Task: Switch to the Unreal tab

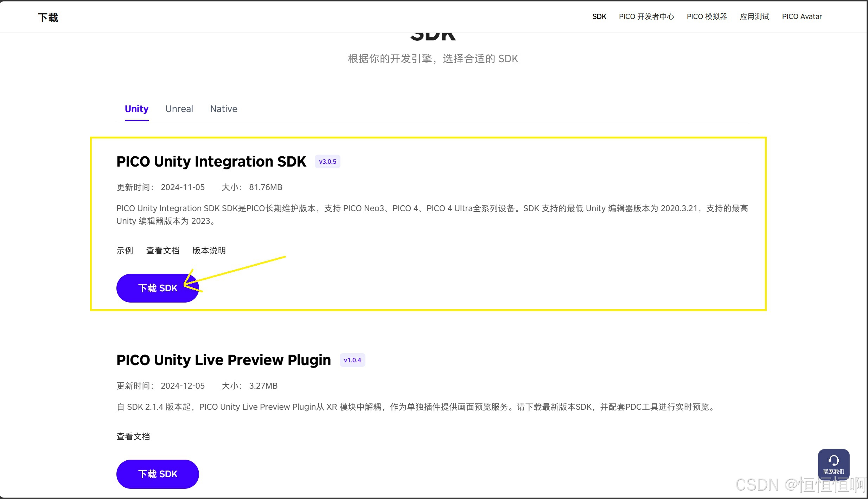Action: (x=179, y=109)
